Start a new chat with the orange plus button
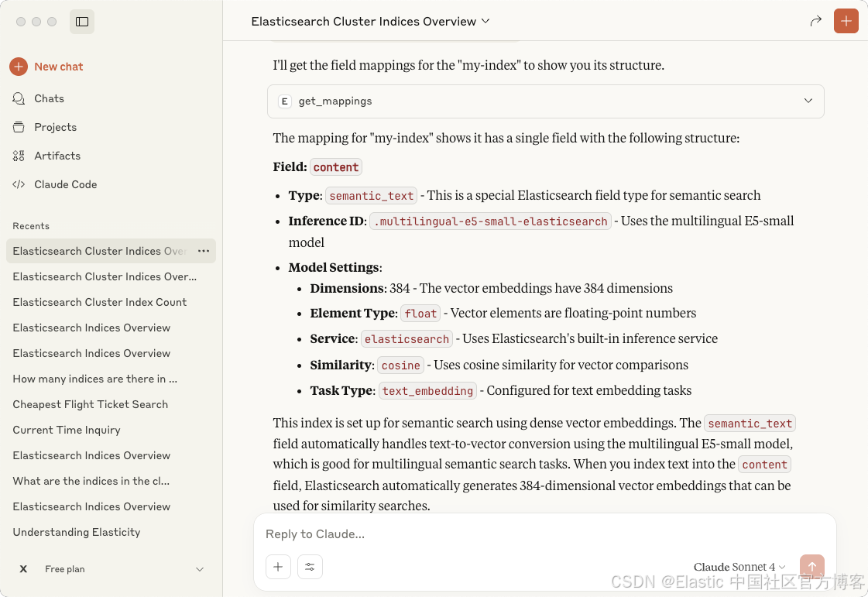 tap(846, 22)
